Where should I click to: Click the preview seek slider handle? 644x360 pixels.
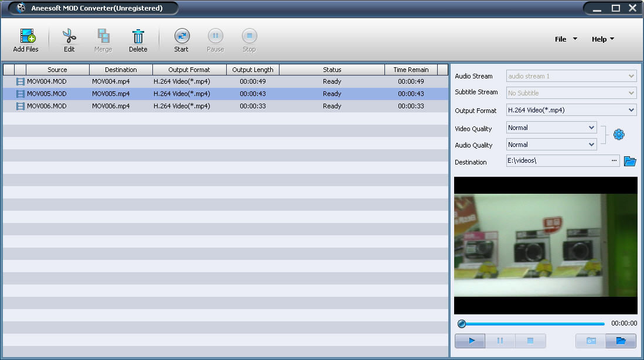(x=462, y=324)
